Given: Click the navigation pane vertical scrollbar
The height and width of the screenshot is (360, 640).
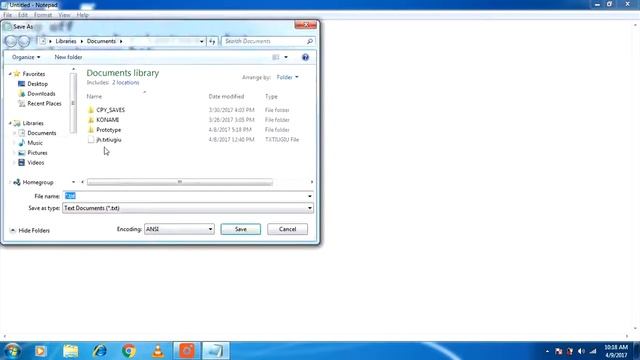Looking at the screenshot, I should 73,103.
